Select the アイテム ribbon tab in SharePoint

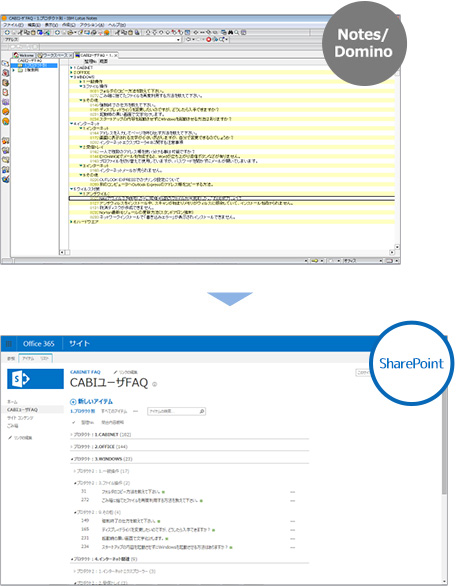[x=28, y=358]
